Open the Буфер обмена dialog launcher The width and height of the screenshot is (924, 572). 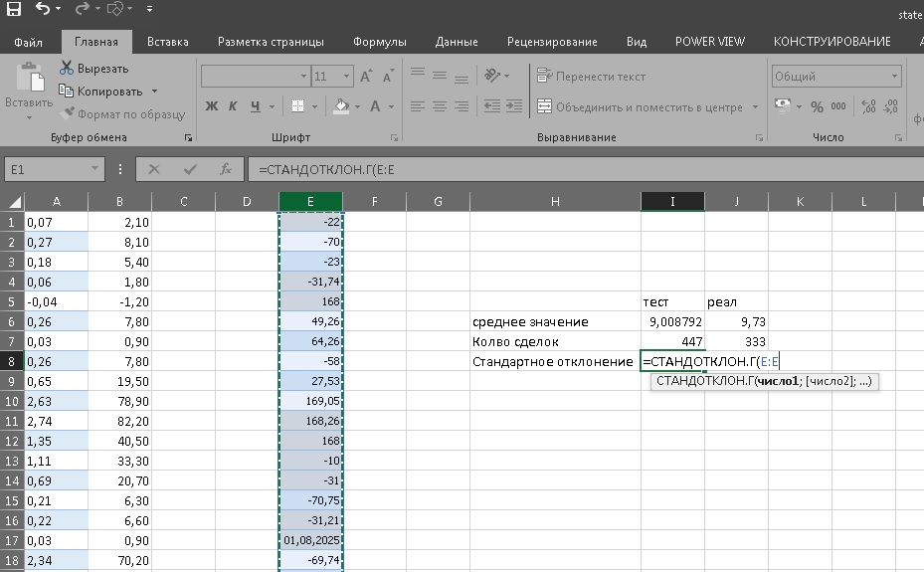click(x=188, y=138)
